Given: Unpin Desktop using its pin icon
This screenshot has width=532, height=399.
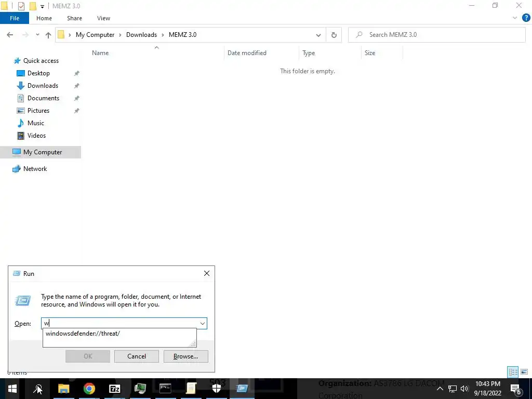Looking at the screenshot, I should pos(77,73).
